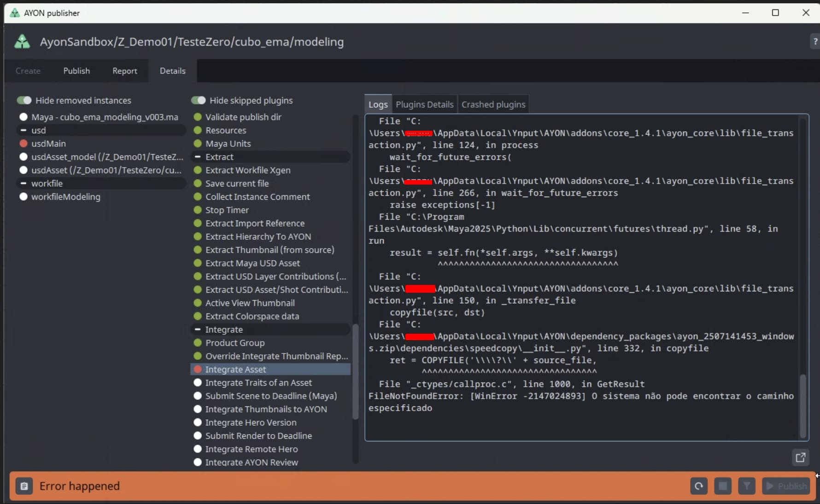Screen dimensions: 820x504
Task: Click the stop publishing square icon
Action: coord(722,486)
